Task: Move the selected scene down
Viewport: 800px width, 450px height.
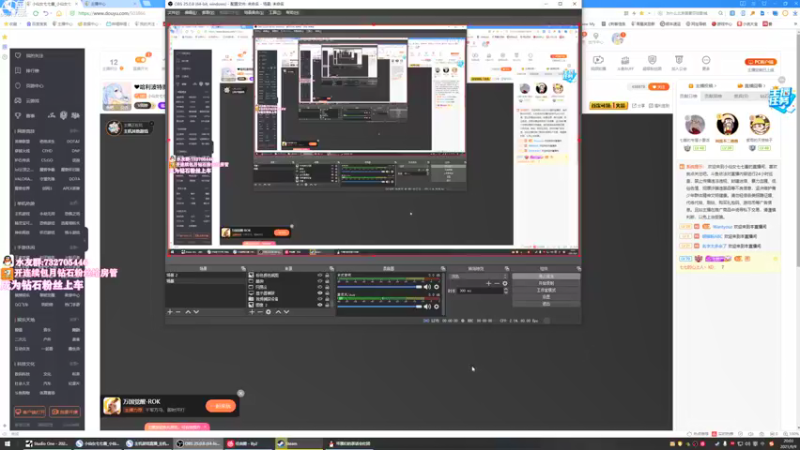Action: tap(196, 312)
